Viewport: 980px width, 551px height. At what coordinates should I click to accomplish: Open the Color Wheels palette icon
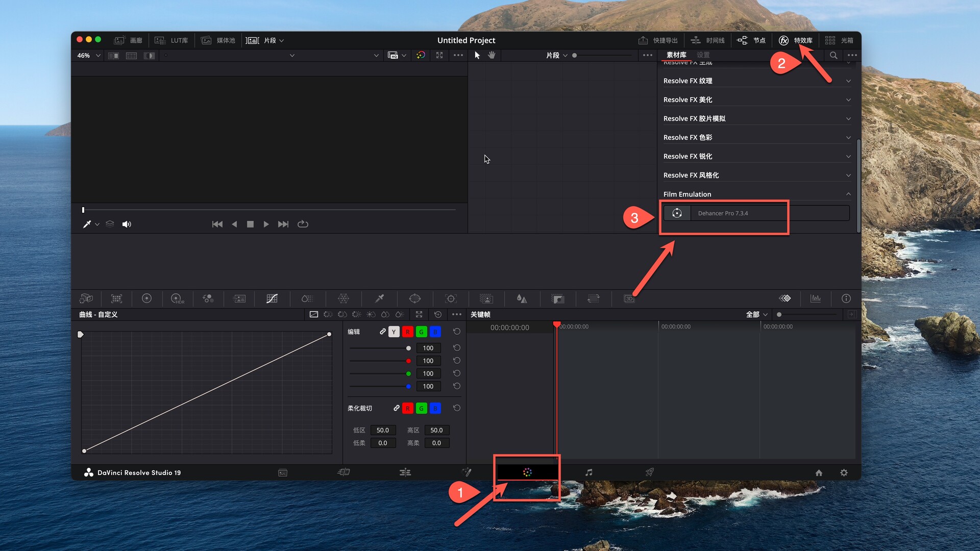[x=146, y=298]
